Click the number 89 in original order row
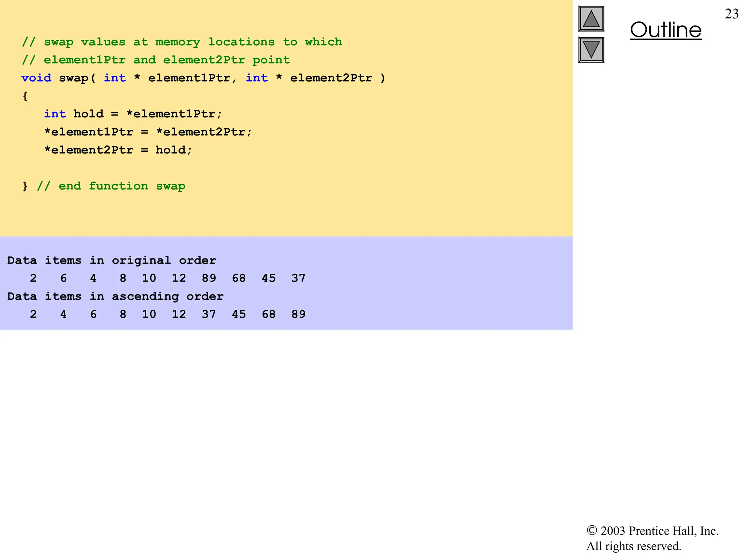 [x=209, y=278]
